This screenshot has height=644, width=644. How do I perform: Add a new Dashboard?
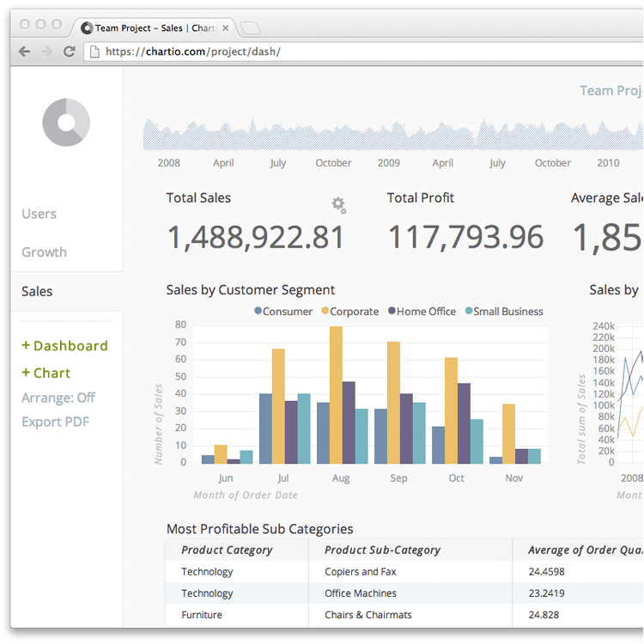click(x=64, y=346)
